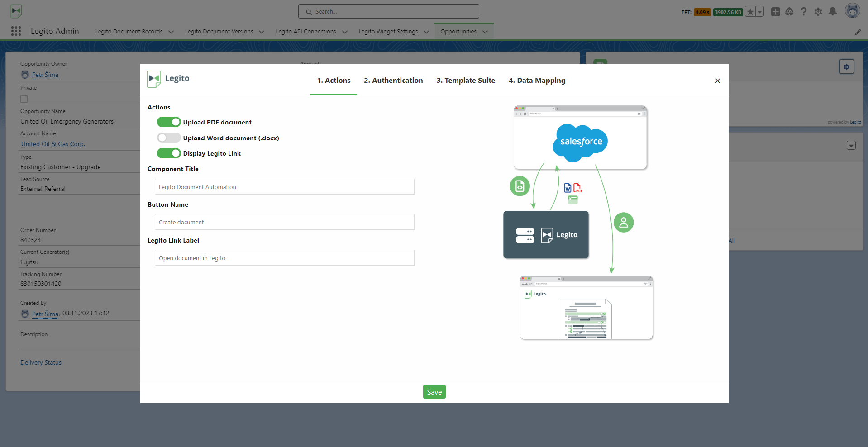Click the Salesforce cloud logo
This screenshot has width=868, height=447.
coord(581,142)
